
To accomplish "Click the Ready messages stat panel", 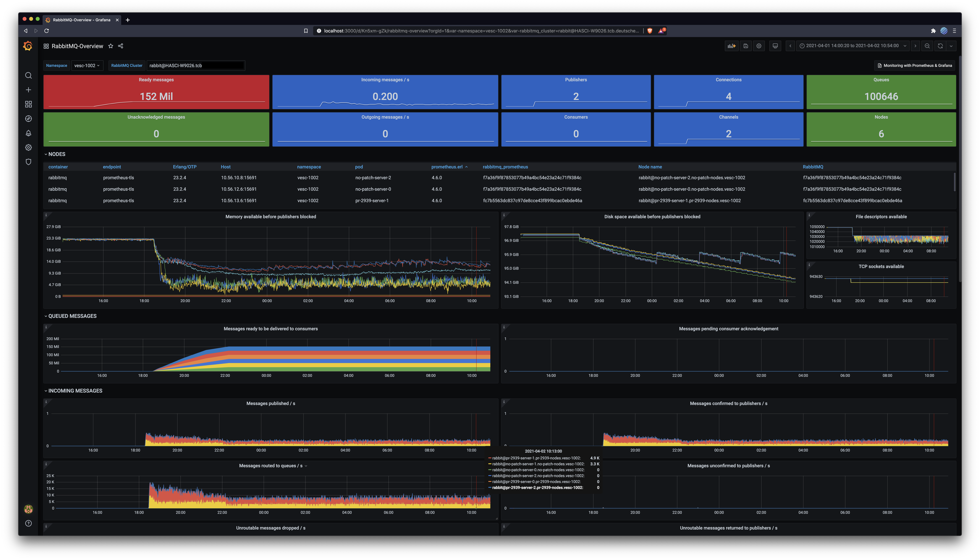I will point(156,92).
